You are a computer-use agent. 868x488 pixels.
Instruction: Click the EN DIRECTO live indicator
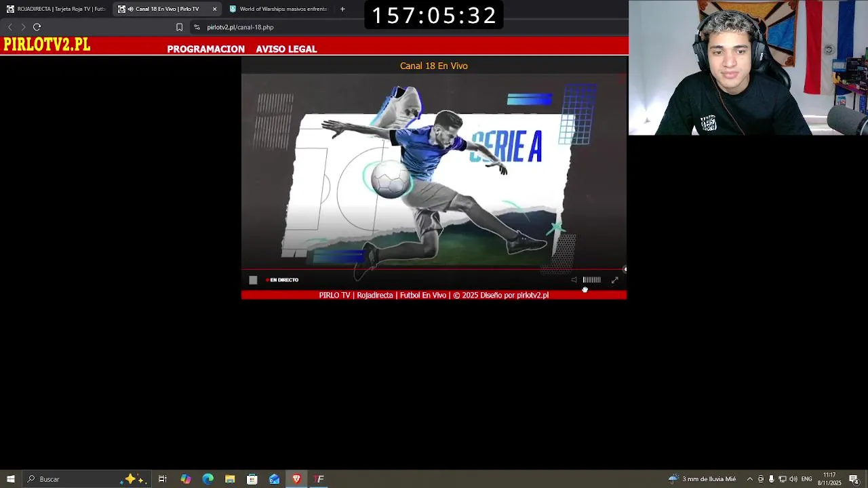coord(282,280)
